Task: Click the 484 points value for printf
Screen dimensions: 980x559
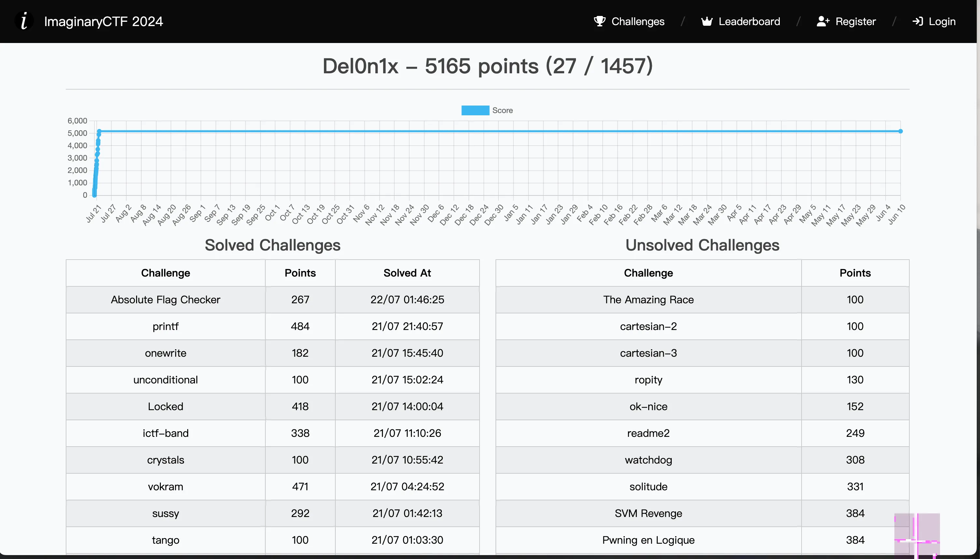Action: (300, 326)
